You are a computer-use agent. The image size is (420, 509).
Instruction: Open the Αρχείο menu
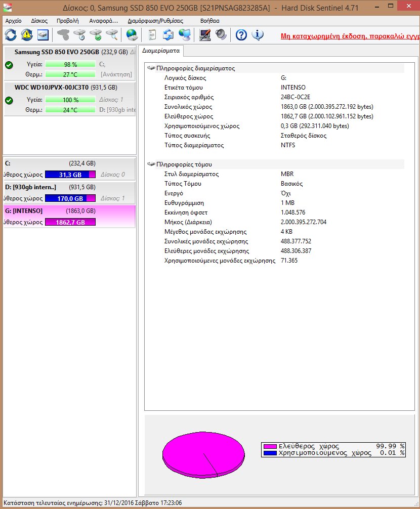(x=13, y=21)
